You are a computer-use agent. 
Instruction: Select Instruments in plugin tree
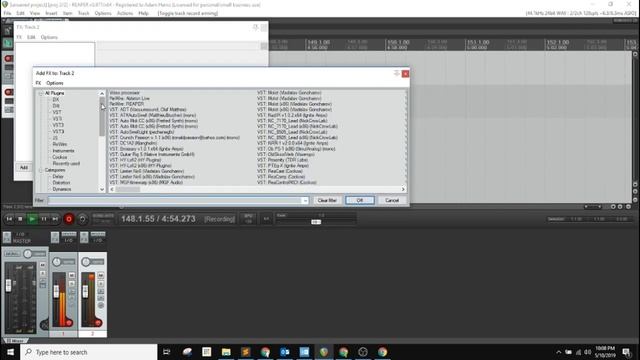[x=63, y=151]
